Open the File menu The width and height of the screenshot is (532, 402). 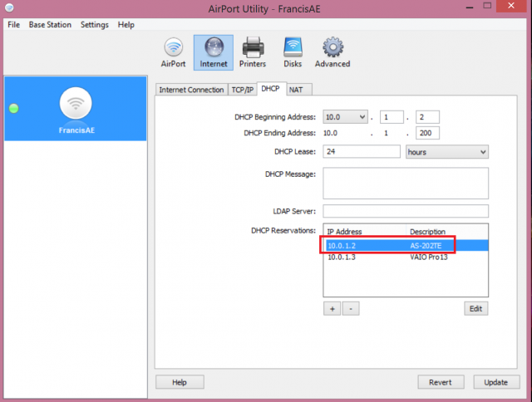(13, 25)
